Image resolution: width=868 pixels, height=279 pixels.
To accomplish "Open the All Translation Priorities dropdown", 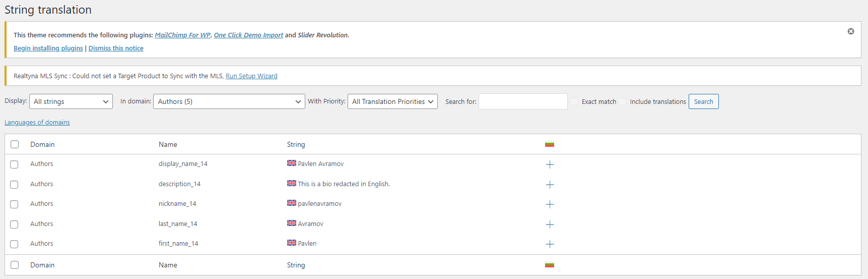I will point(392,101).
